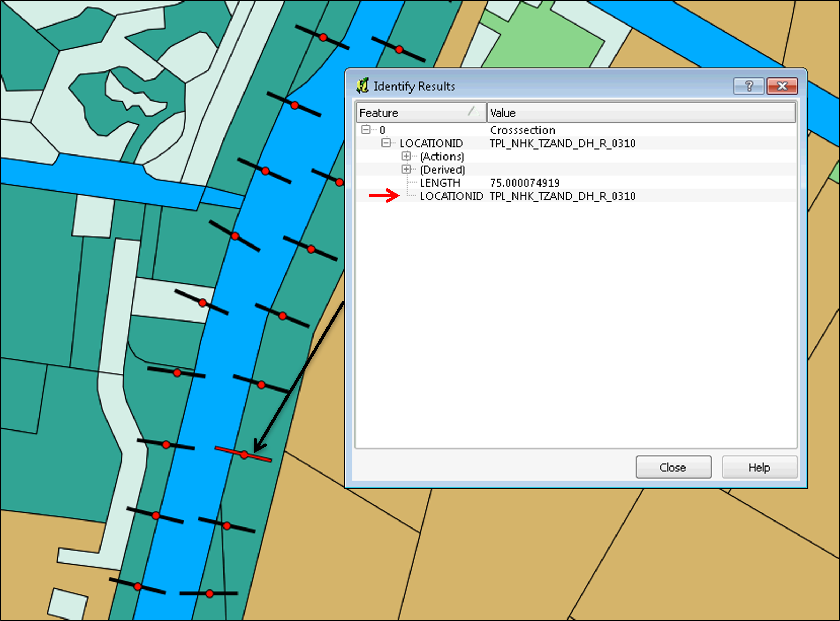Expand the (Actions) tree node

click(406, 156)
